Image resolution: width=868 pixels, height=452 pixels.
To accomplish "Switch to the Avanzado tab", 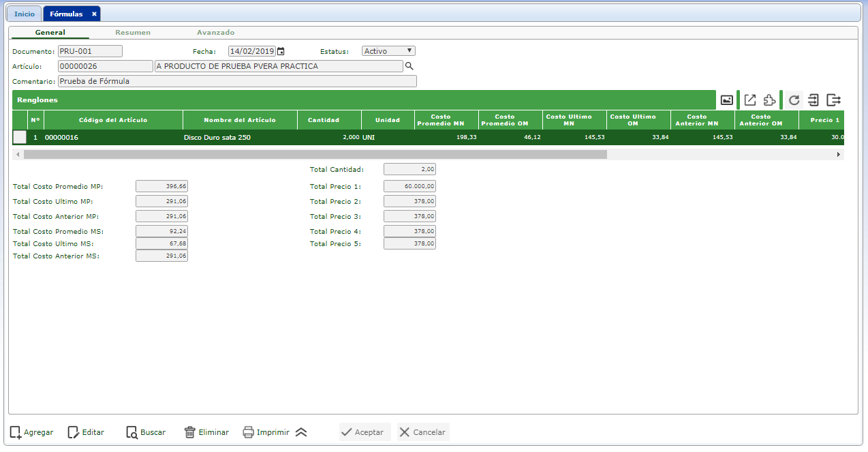I will pos(215,33).
